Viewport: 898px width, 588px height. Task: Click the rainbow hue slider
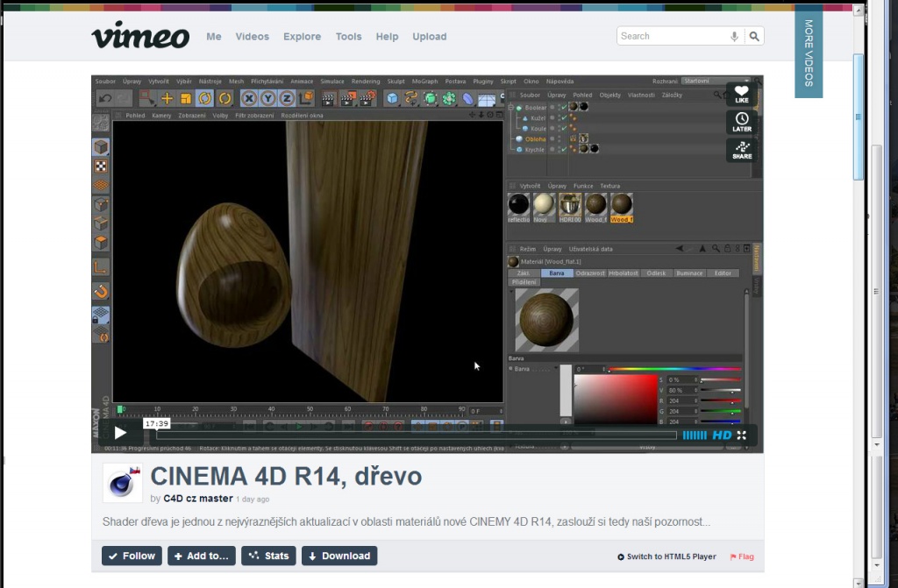(674, 369)
